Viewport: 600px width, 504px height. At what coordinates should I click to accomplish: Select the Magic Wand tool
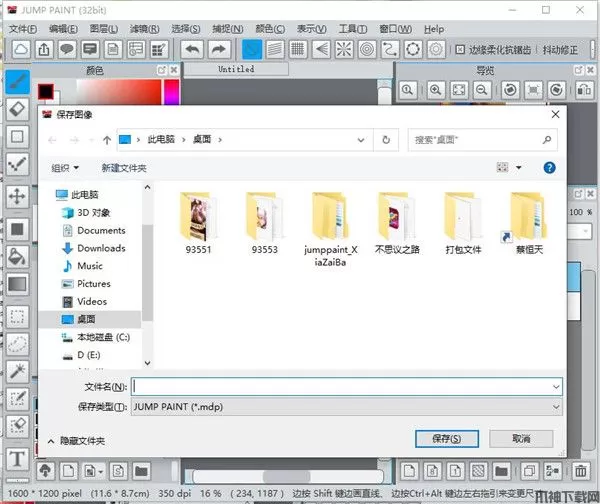tap(17, 371)
